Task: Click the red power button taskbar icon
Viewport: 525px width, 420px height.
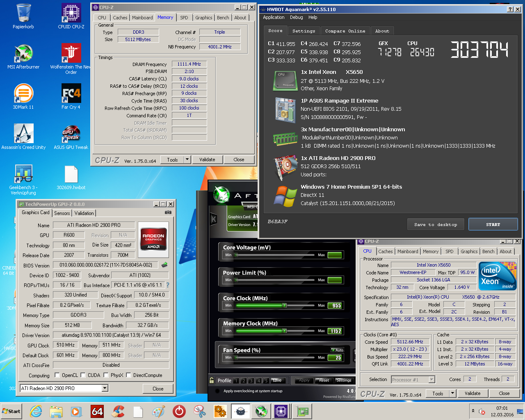Action: [x=179, y=411]
